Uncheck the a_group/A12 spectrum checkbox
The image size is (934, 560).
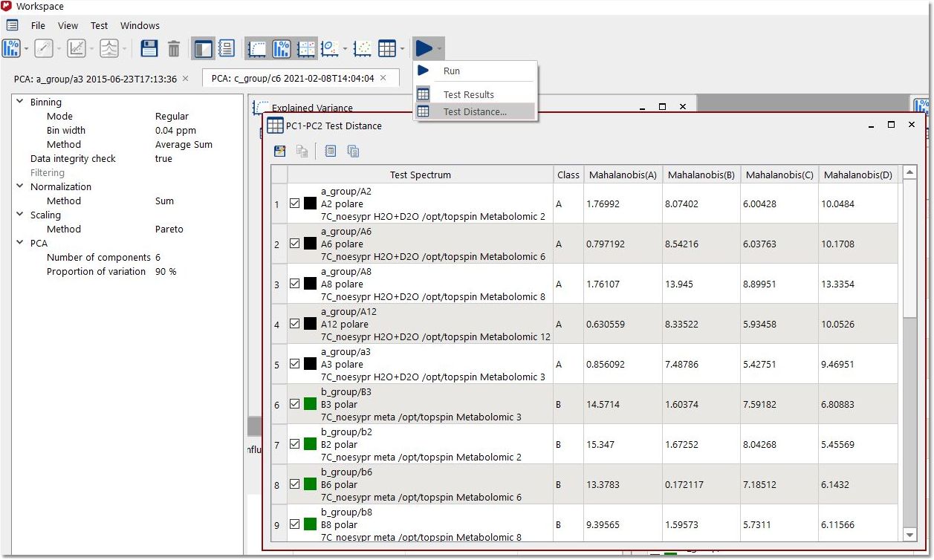(295, 324)
